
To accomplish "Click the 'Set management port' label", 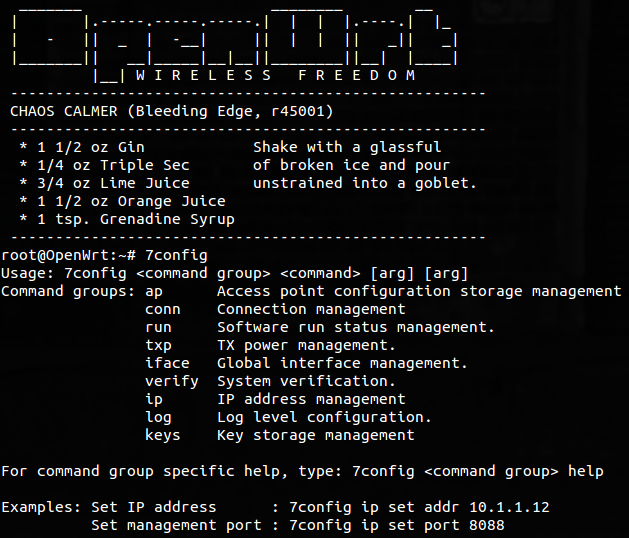I will coord(177,526).
